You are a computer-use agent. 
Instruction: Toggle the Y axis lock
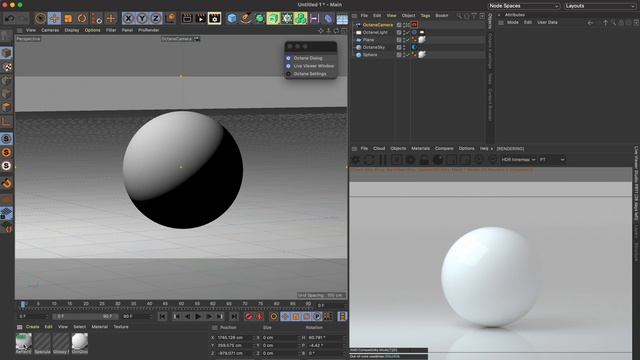tap(142, 18)
